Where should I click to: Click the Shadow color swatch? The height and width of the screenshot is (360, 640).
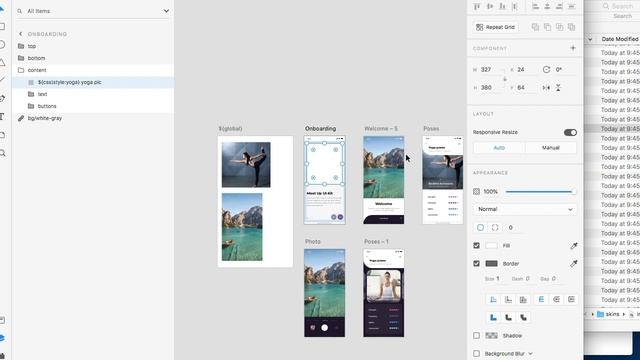pos(491,336)
